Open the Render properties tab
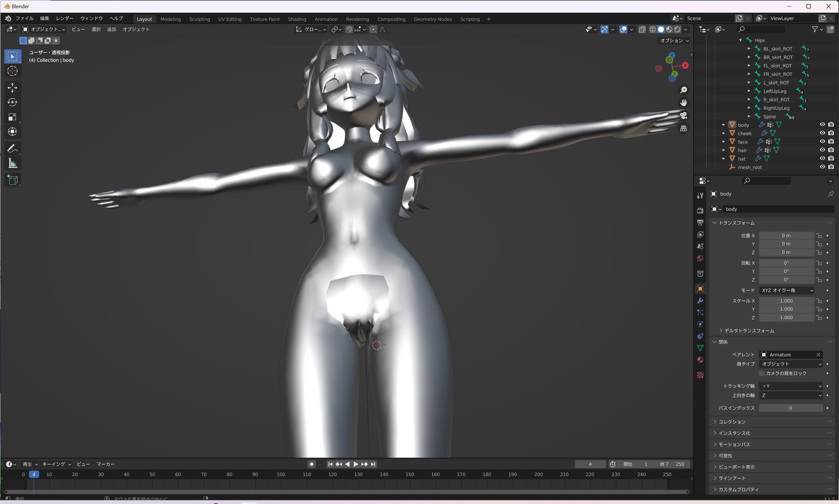 700,211
